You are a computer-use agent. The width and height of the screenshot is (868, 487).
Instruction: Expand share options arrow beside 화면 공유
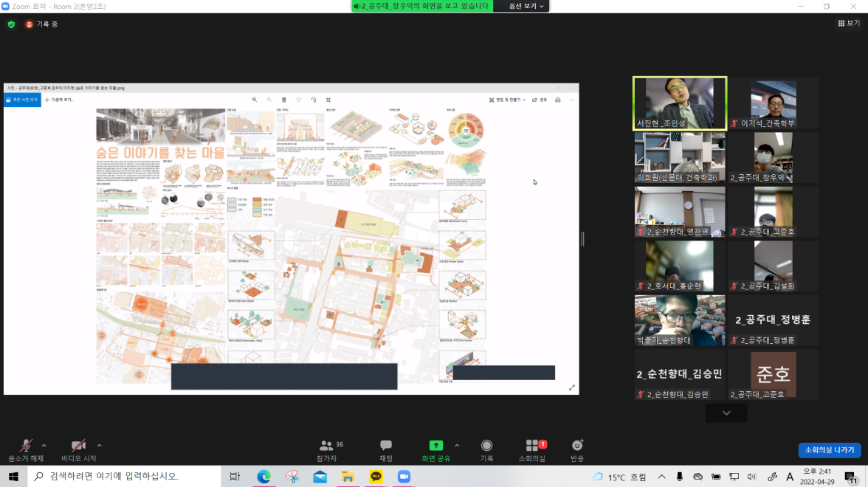tap(456, 445)
